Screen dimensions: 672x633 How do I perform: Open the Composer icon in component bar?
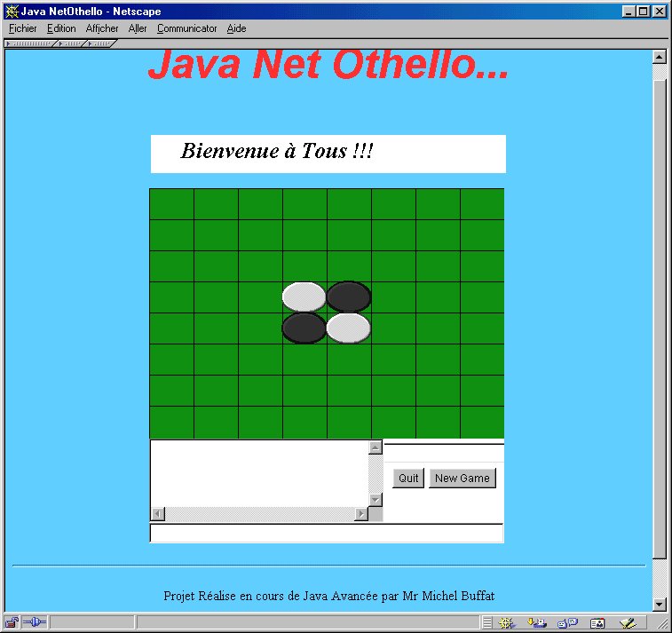[x=628, y=623]
